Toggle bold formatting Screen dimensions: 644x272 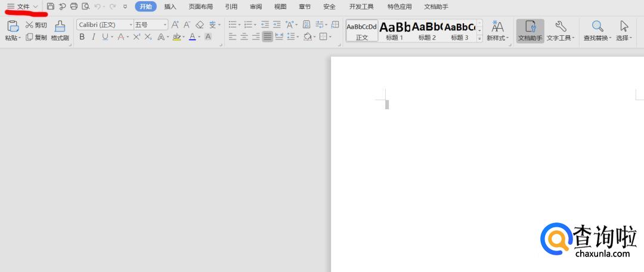(x=82, y=37)
